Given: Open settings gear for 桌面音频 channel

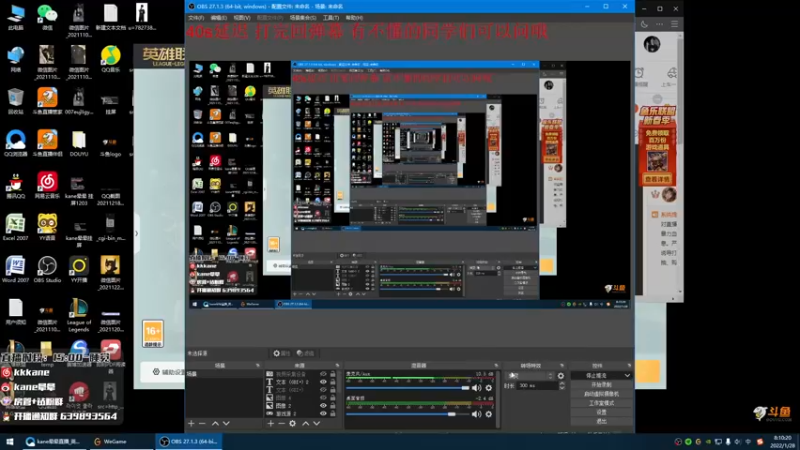Looking at the screenshot, I should click(489, 414).
